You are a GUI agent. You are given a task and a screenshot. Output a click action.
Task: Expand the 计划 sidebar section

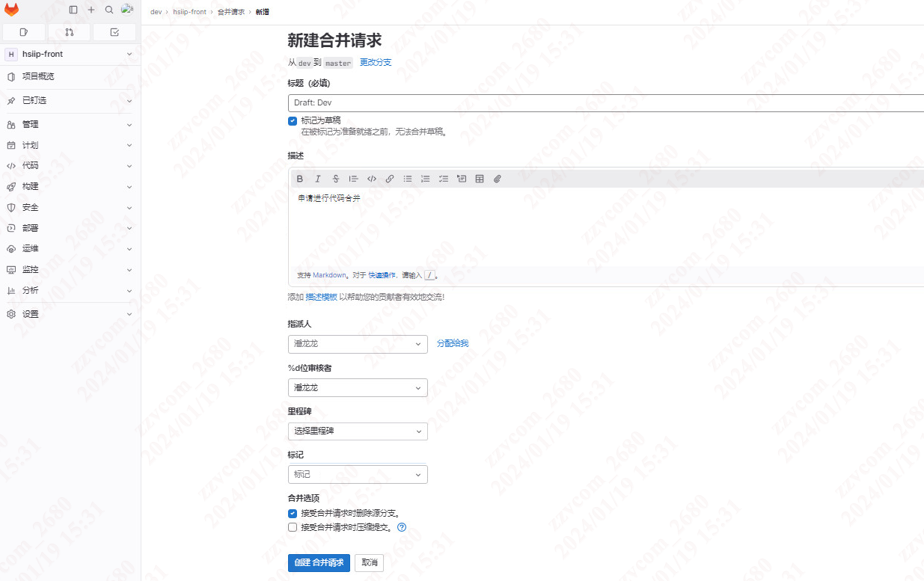(70, 145)
